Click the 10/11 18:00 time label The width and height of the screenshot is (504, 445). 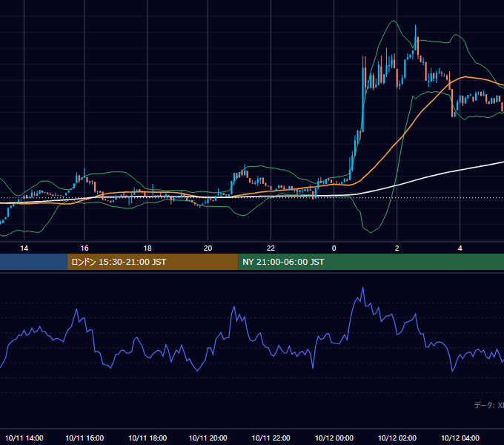147,438
